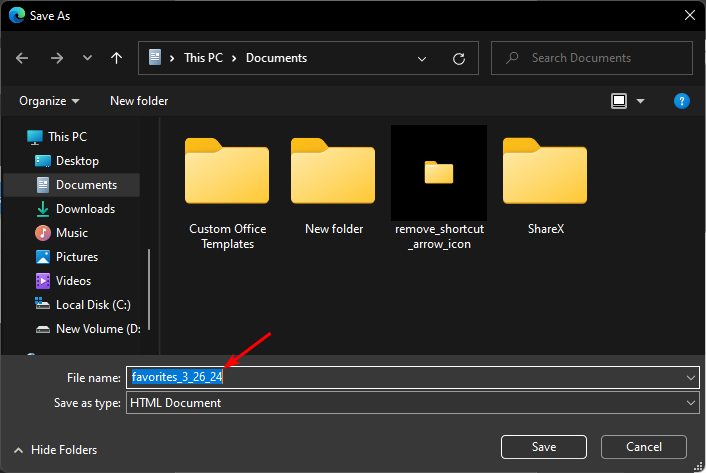Image resolution: width=706 pixels, height=473 pixels.
Task: Open Videos in navigation pane
Action: [x=73, y=281]
